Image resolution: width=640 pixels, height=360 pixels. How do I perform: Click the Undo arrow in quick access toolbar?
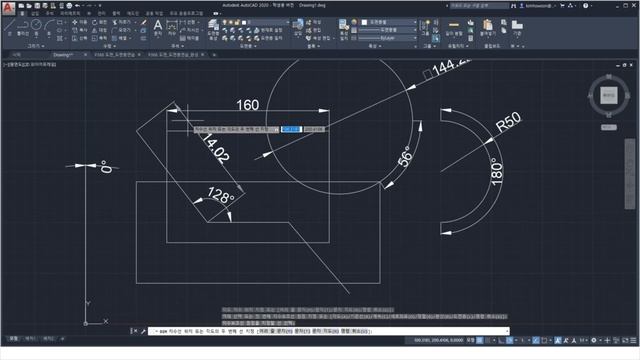point(77,6)
